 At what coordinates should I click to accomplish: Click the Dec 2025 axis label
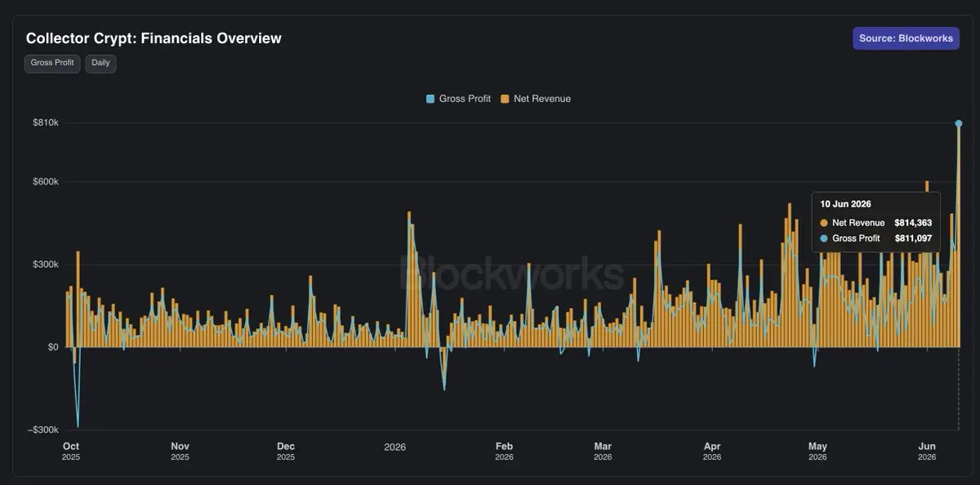286,452
